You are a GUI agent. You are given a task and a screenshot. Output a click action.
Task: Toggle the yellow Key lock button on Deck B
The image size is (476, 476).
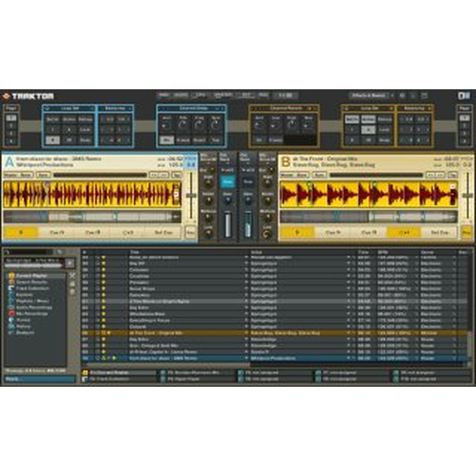click(x=467, y=233)
